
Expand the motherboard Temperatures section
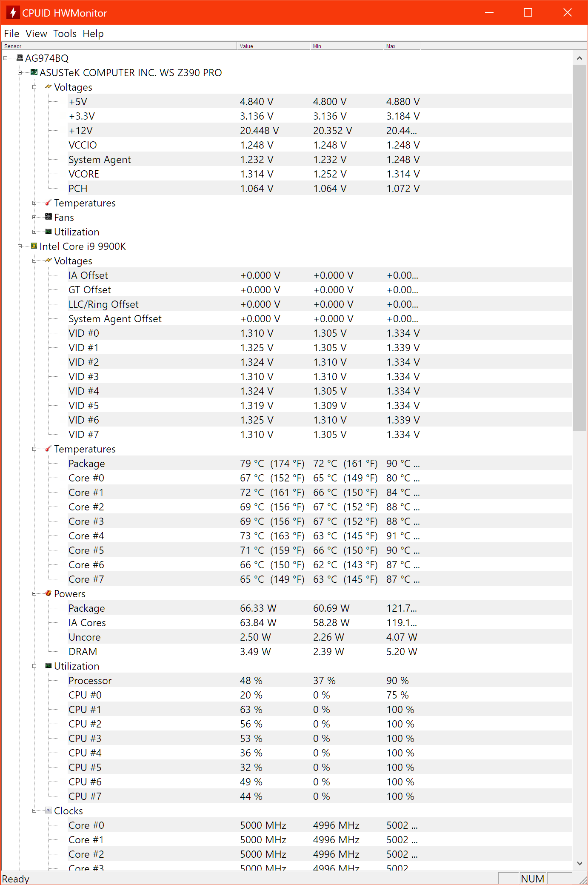[34, 203]
